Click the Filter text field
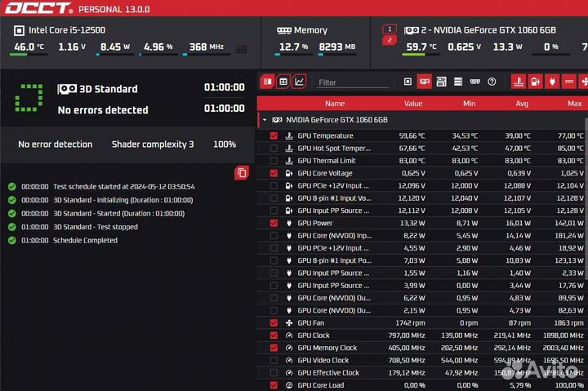The height and width of the screenshot is (391, 588). point(351,82)
